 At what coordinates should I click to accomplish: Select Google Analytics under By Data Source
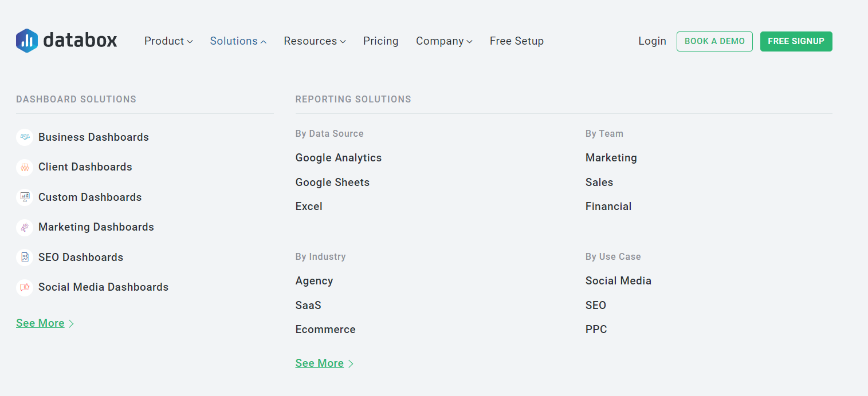point(339,157)
